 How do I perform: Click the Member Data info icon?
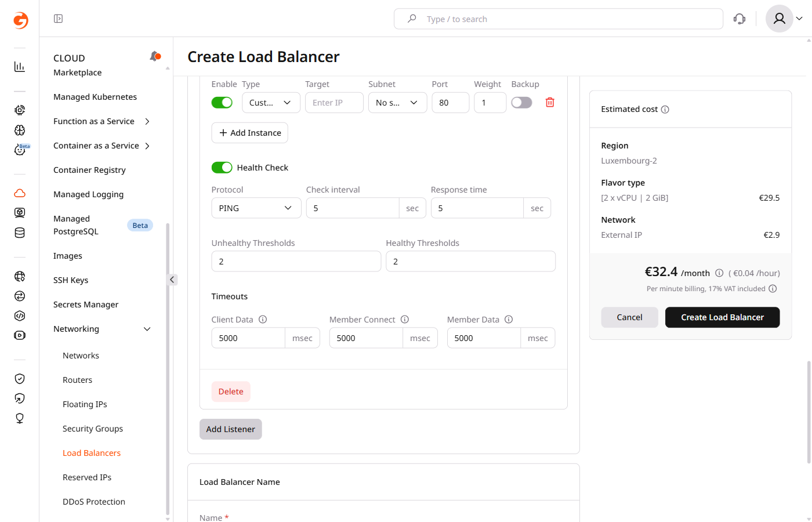[509, 319]
